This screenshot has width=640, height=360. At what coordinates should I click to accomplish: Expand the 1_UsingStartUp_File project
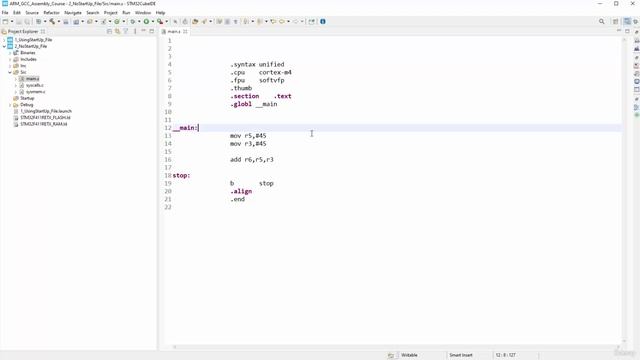coord(4,40)
